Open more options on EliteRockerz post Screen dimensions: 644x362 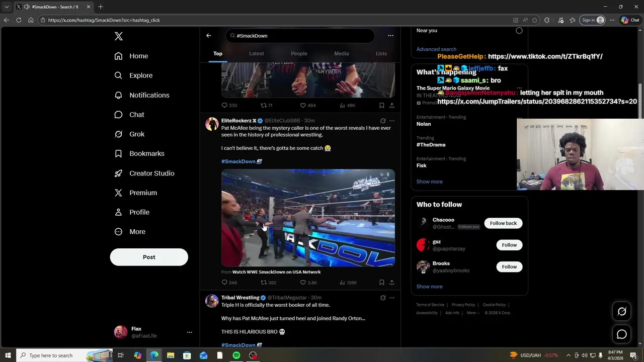coord(392,121)
